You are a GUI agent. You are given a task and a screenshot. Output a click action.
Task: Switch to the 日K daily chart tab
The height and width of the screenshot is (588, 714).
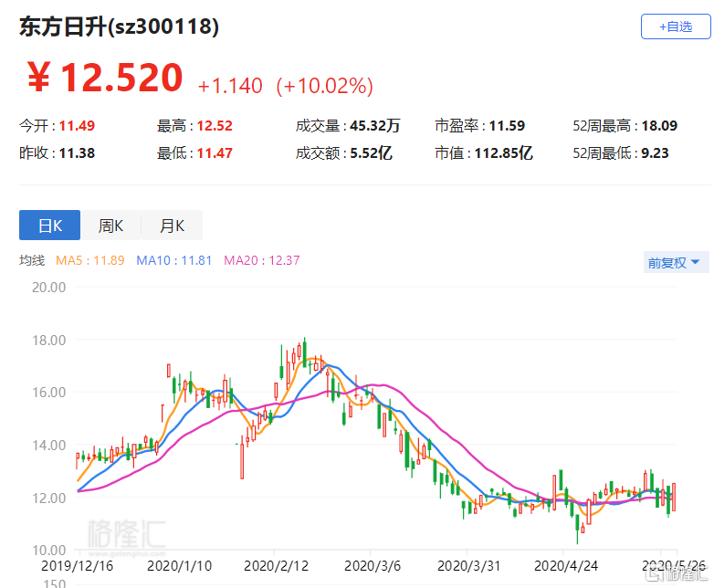pyautogui.click(x=49, y=225)
